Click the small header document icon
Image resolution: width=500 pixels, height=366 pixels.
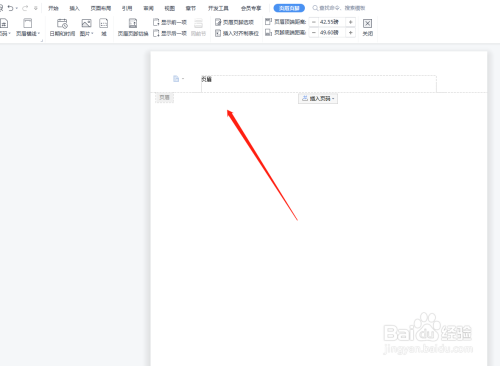[176, 79]
